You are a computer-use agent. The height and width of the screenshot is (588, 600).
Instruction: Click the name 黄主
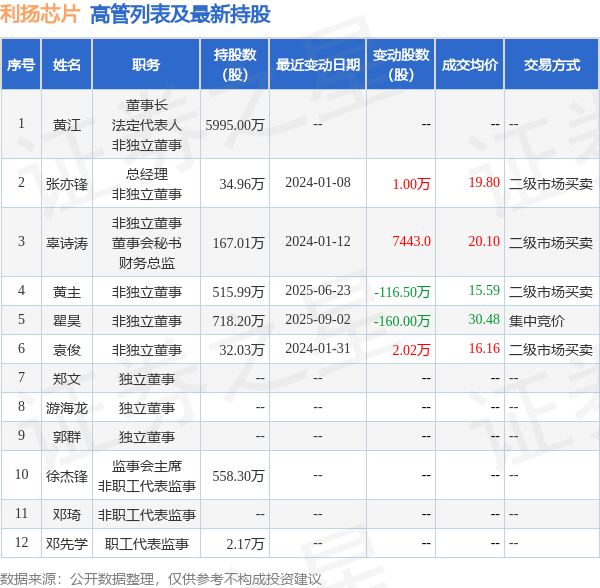pos(67,292)
